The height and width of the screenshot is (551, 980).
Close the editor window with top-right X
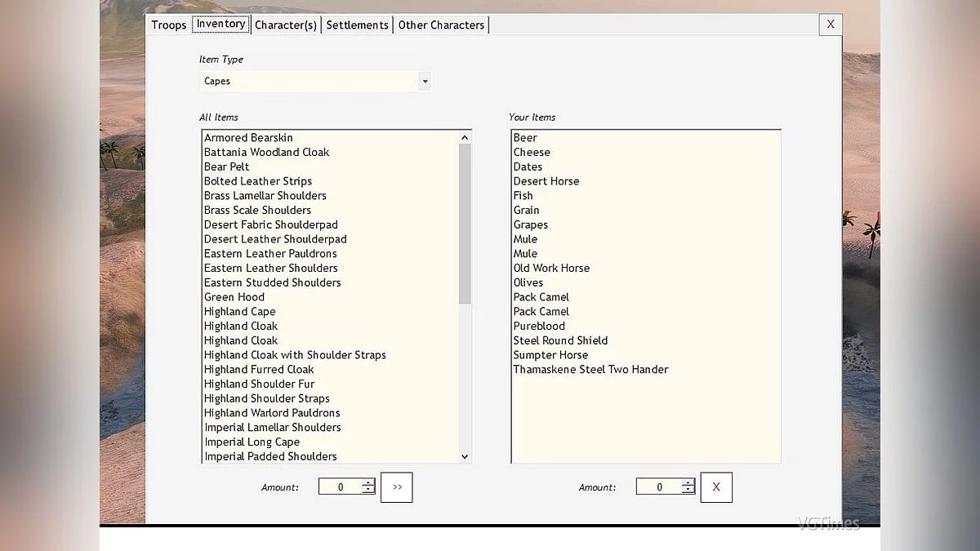pos(831,24)
